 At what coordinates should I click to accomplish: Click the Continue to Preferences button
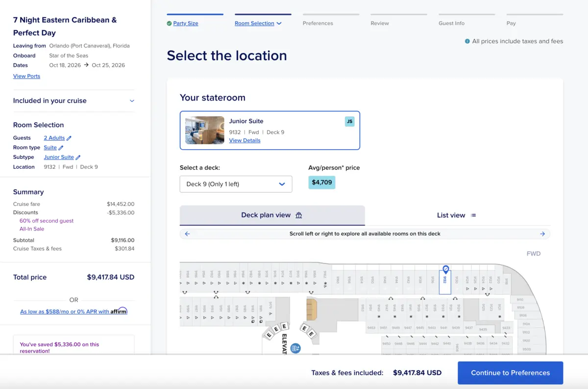pyautogui.click(x=510, y=373)
